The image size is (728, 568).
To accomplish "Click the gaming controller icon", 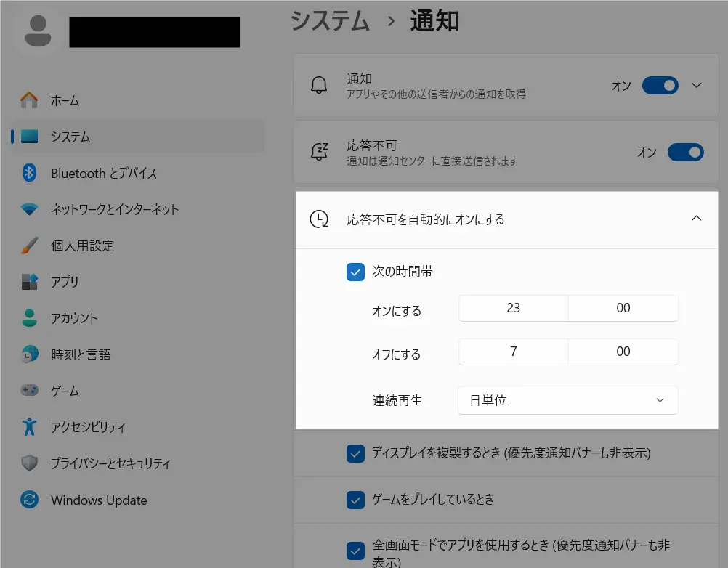I will click(x=29, y=390).
